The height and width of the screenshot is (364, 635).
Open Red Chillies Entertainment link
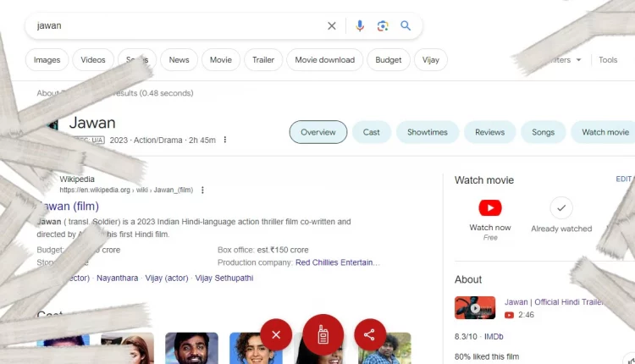coord(338,262)
